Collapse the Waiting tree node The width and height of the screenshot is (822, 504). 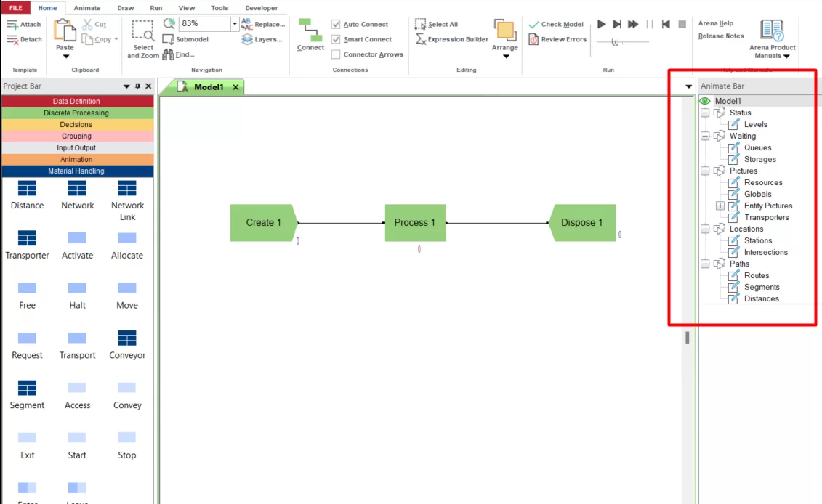coord(705,137)
